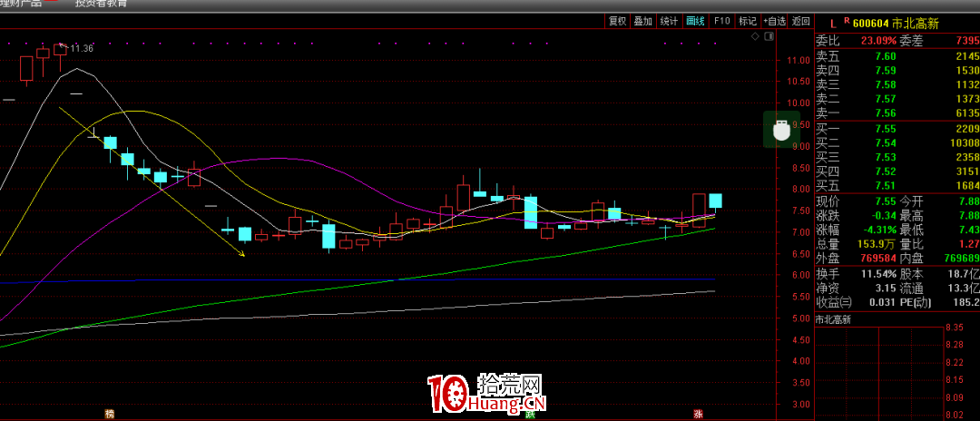Click the 榜 marker at chart bottom left

(x=110, y=414)
